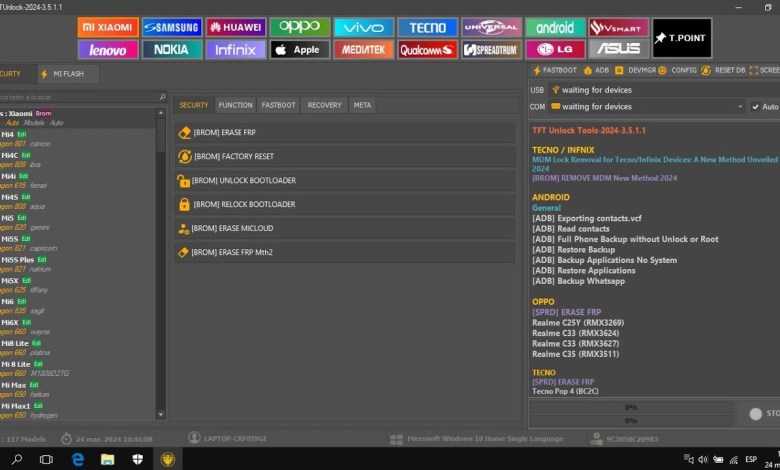This screenshot has width=780, height=470.
Task: Open the T.Point section
Action: (682, 38)
